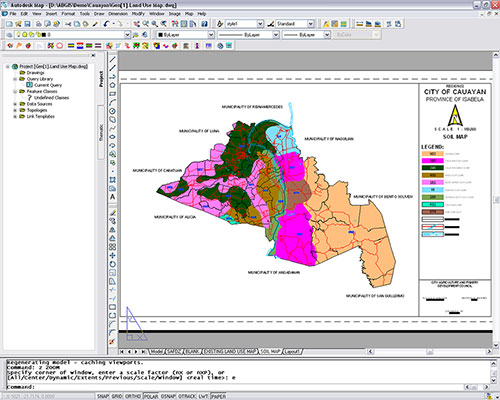
Task: Toggle ORTHO mode in the status bar
Action: pyautogui.click(x=133, y=396)
